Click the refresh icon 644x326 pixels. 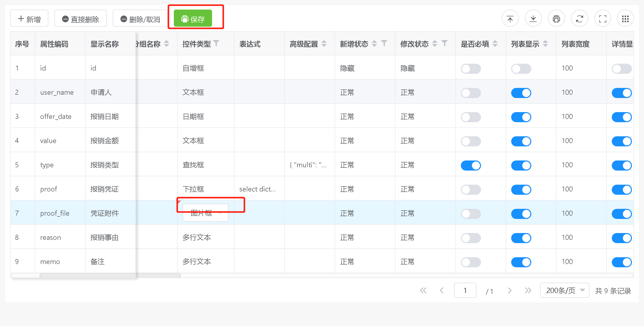579,19
